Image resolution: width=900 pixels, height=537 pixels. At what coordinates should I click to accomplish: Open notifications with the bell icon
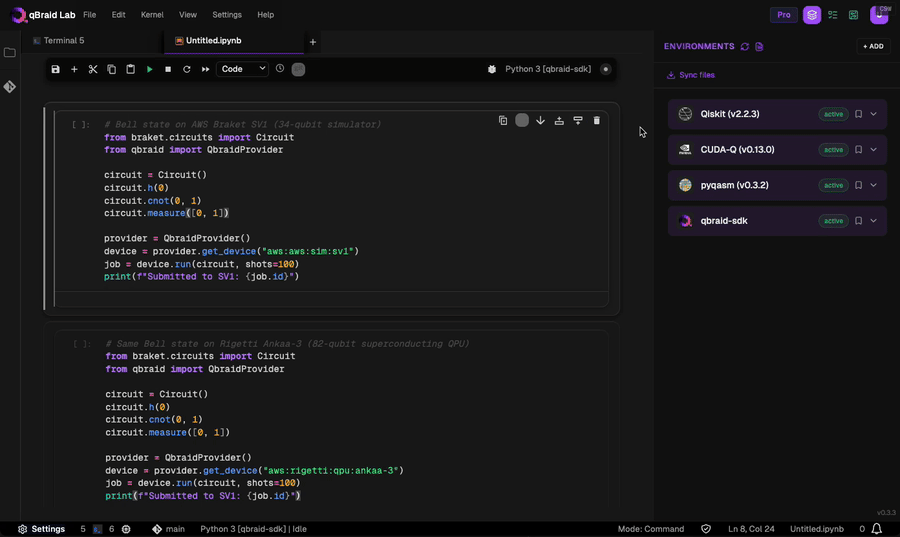pos(876,529)
